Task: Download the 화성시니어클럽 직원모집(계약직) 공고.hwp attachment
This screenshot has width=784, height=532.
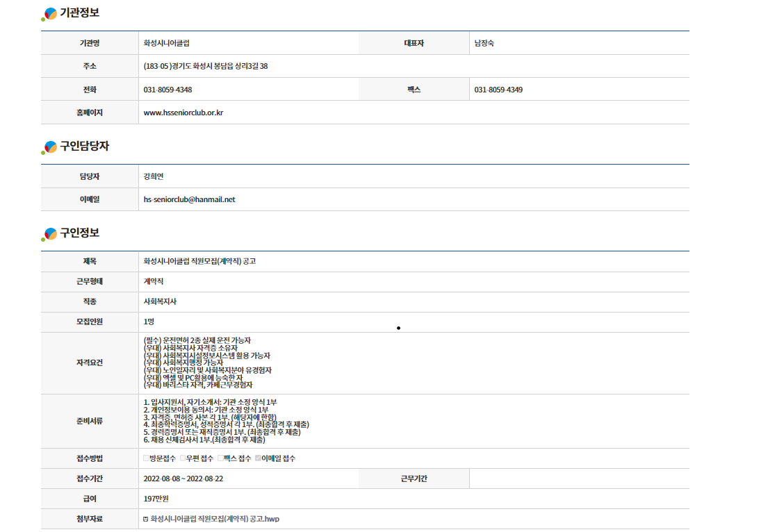Action: click(x=215, y=519)
